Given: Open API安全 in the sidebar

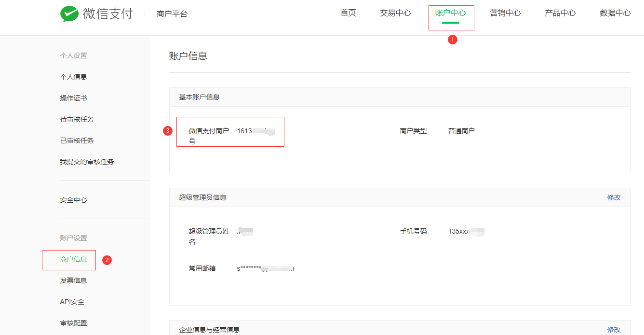Looking at the screenshot, I should pyautogui.click(x=72, y=302).
